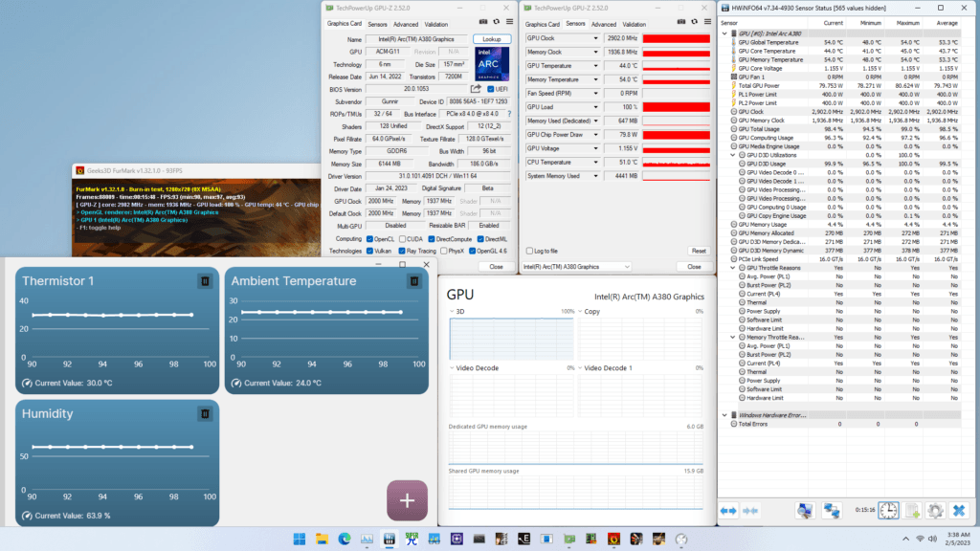The height and width of the screenshot is (551, 980).
Task: Toggle the CUDA checkbox in GPU-Z
Action: [403, 239]
